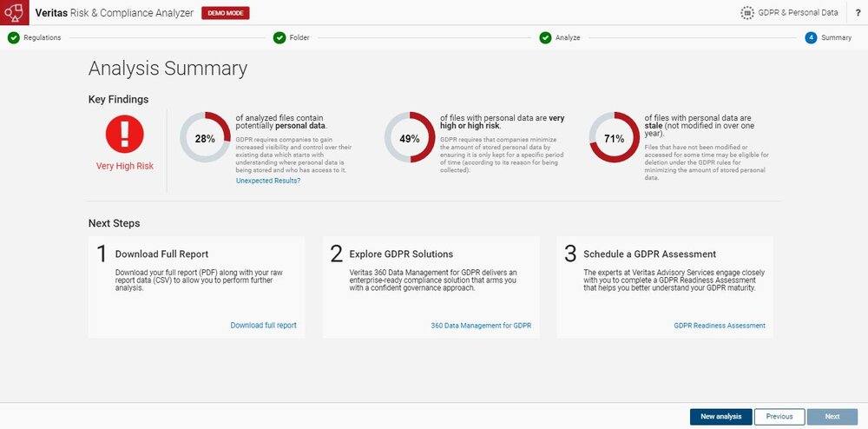Open the Unexpected Results? link

pos(268,181)
